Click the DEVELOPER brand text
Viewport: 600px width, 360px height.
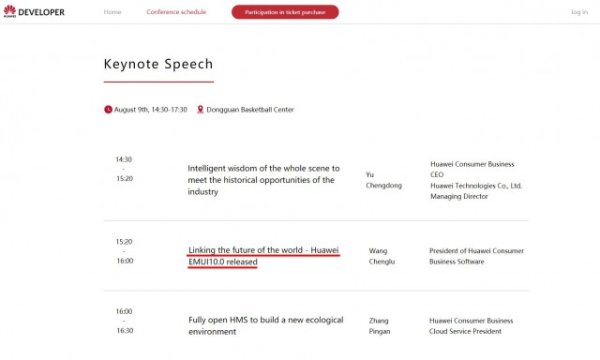41,12
